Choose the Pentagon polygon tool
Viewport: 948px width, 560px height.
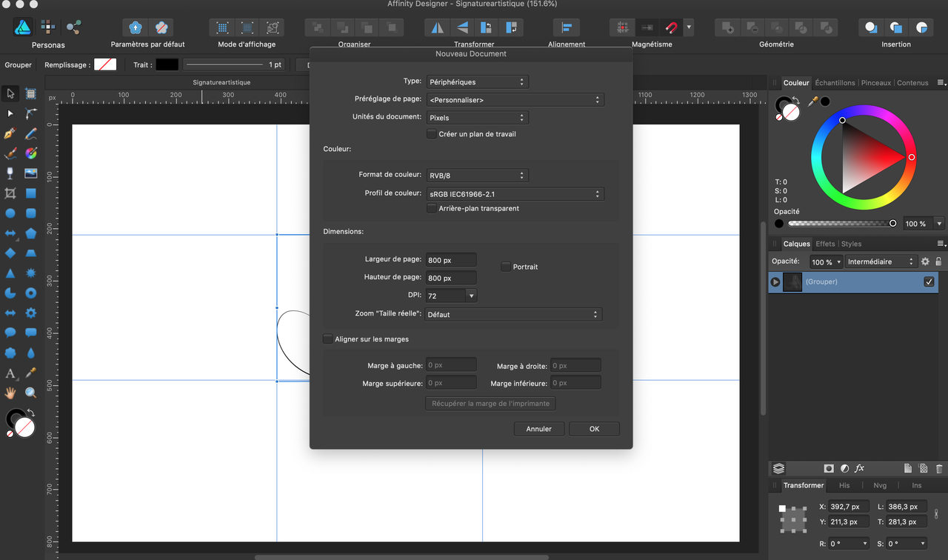pyautogui.click(x=31, y=233)
